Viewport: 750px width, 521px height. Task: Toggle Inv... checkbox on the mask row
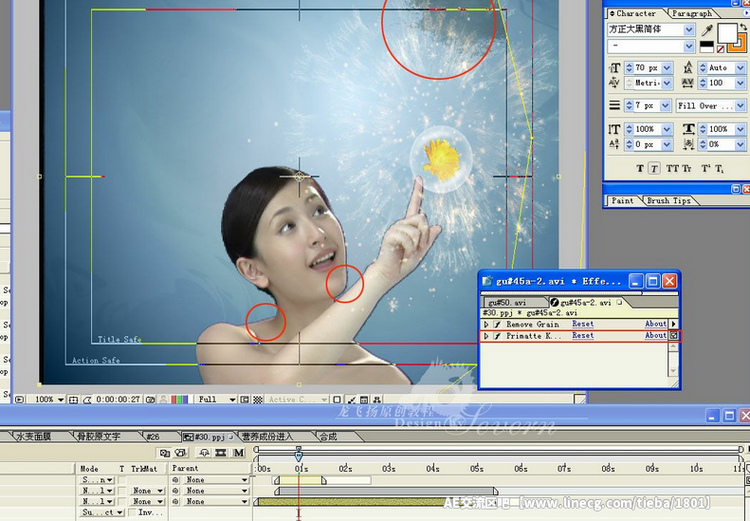(132, 512)
